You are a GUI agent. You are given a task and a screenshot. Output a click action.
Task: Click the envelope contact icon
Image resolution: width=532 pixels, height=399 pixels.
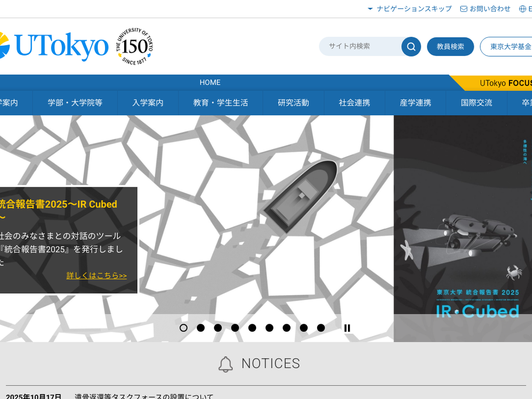point(464,9)
